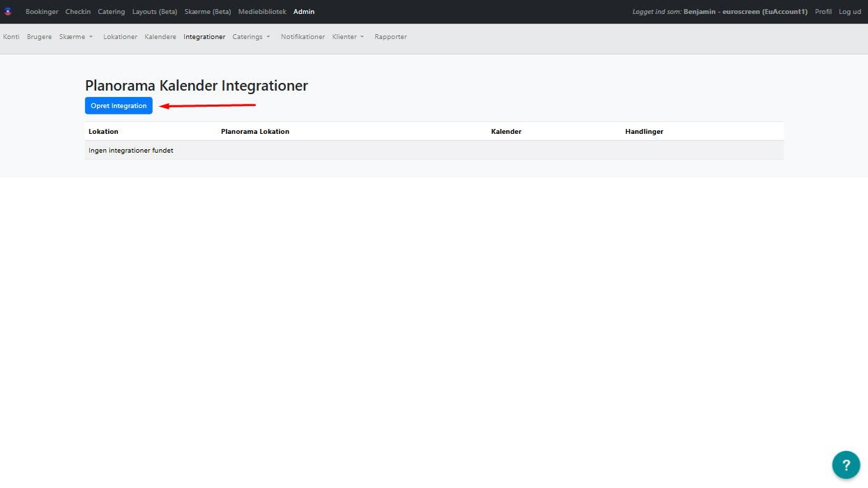Open Rapporter admin page
The width and height of the screenshot is (868, 488).
click(x=390, y=37)
